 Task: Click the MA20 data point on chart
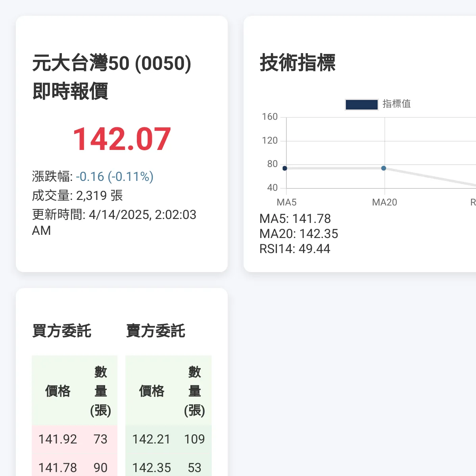pyautogui.click(x=384, y=168)
